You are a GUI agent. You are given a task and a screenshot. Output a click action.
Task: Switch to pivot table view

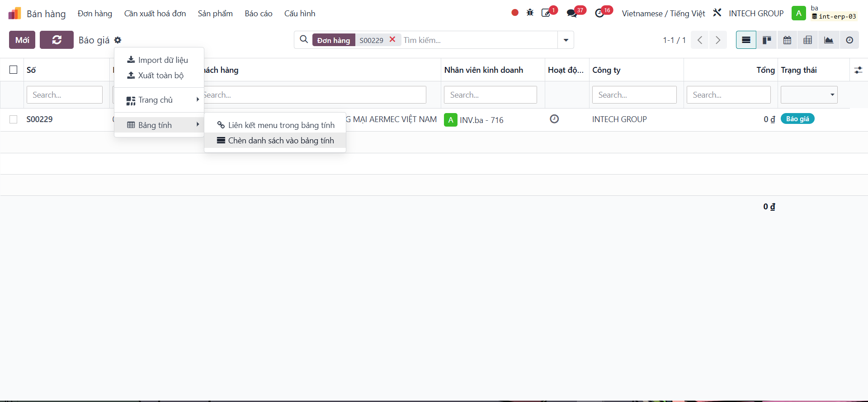808,40
